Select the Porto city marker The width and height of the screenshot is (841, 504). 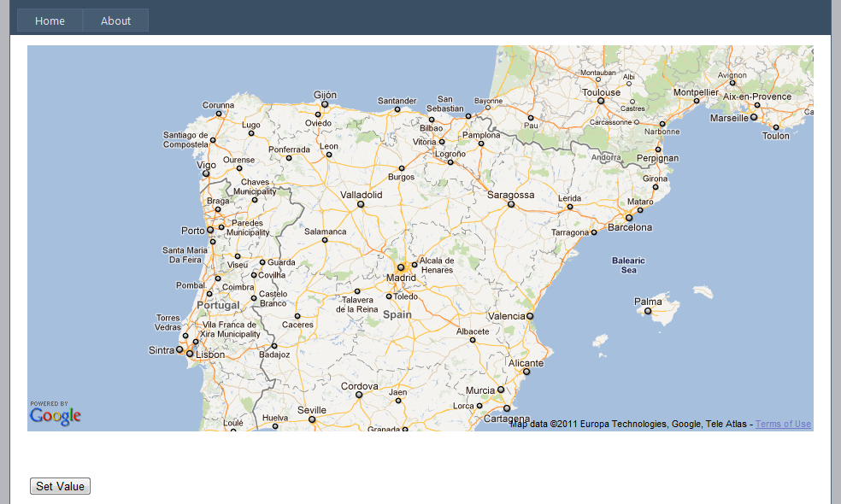[x=210, y=230]
